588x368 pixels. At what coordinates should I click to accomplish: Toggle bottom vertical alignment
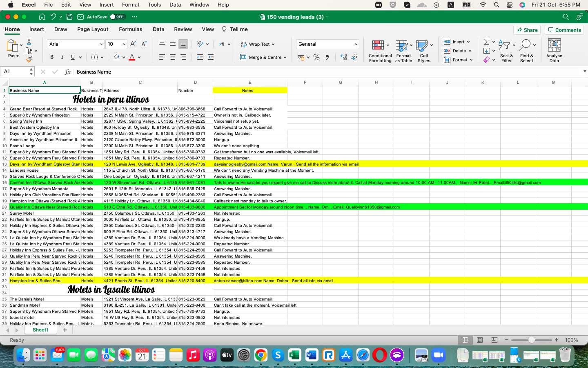point(183,44)
